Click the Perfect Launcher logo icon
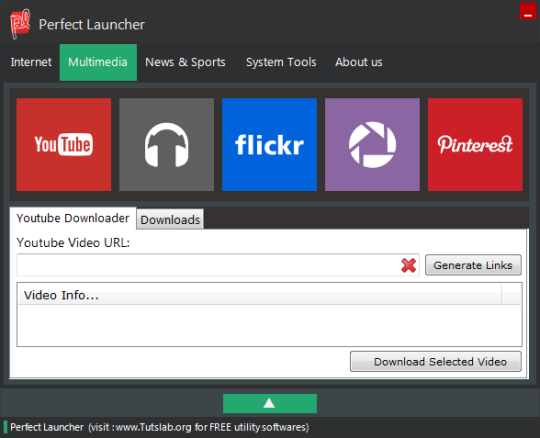The height and width of the screenshot is (438, 540). 20,24
